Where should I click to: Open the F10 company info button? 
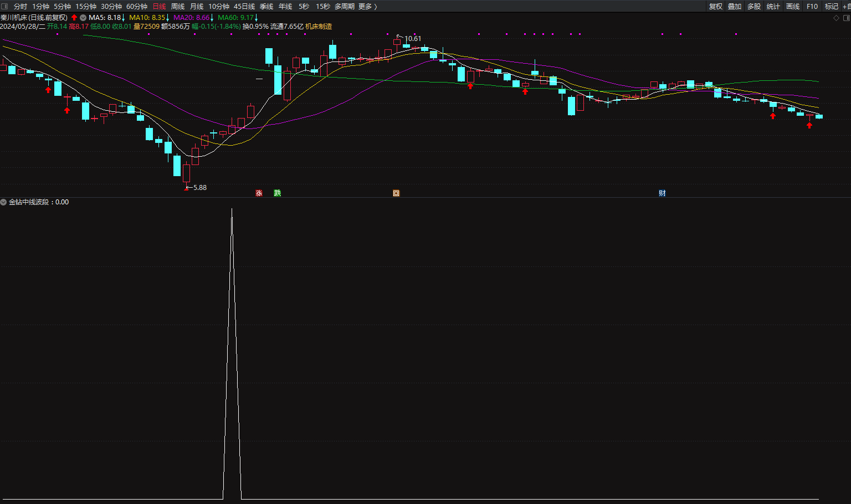(812, 7)
